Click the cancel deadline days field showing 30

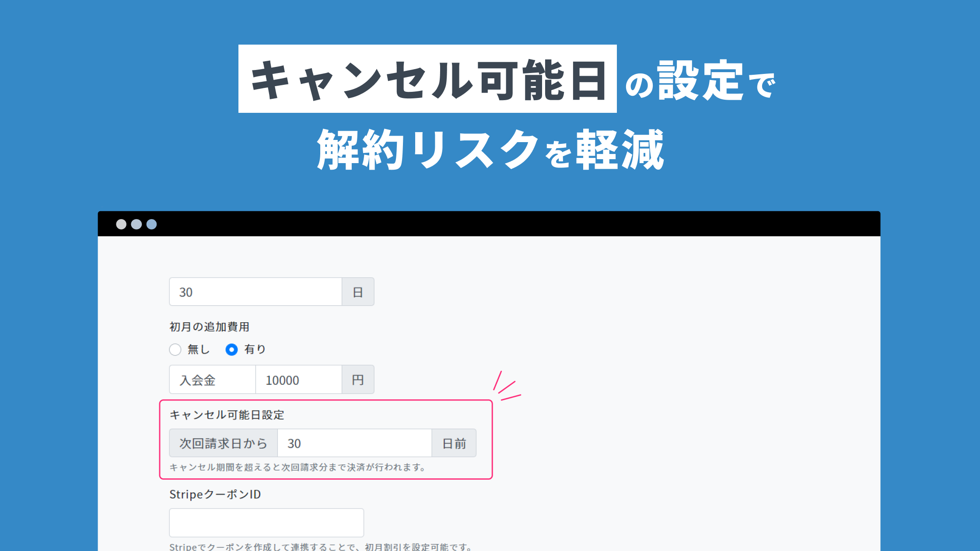pyautogui.click(x=354, y=443)
